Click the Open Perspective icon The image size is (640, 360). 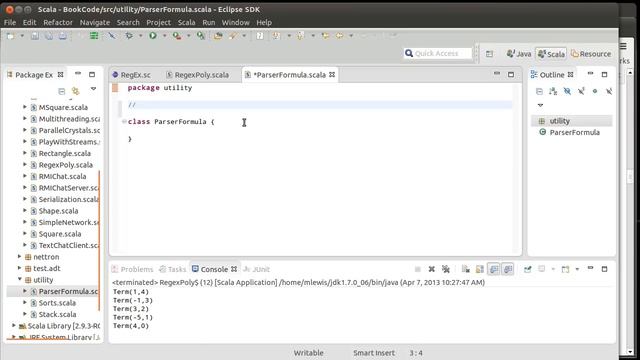point(489,54)
